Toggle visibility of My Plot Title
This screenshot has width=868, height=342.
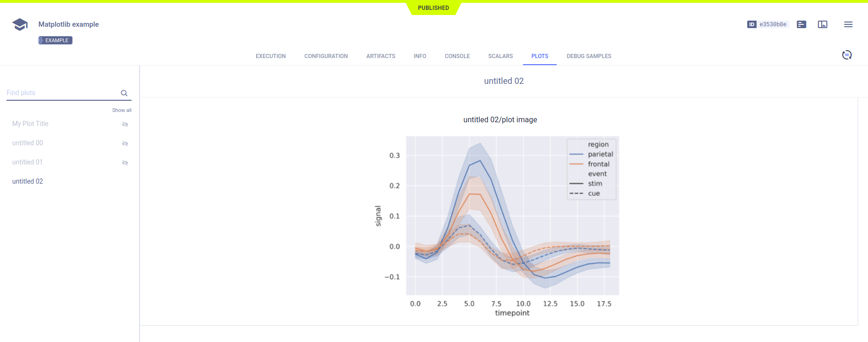click(125, 124)
